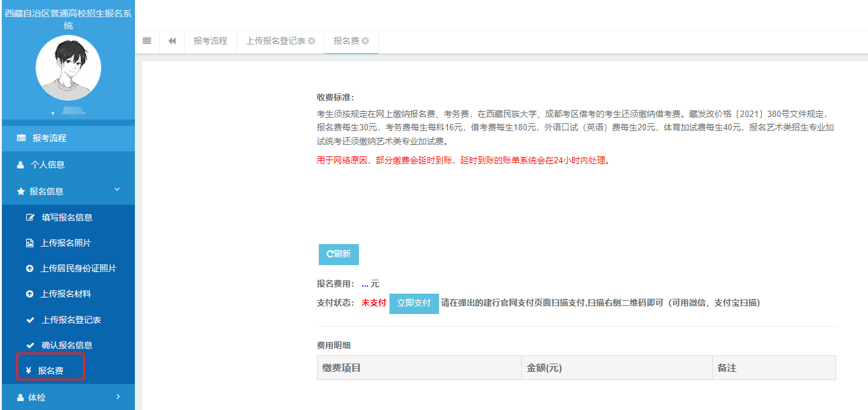868x410 pixels.
Task: Select 上传报名材料 in the sidebar
Action: pos(66,294)
